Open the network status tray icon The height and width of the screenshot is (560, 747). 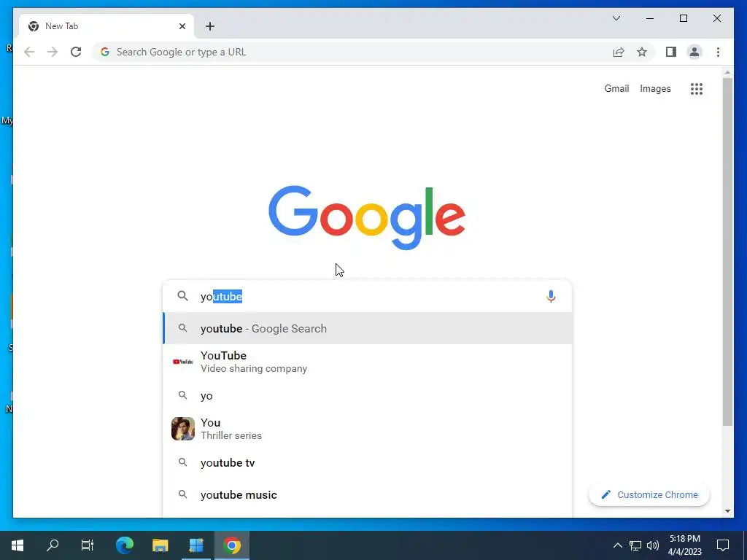(635, 545)
